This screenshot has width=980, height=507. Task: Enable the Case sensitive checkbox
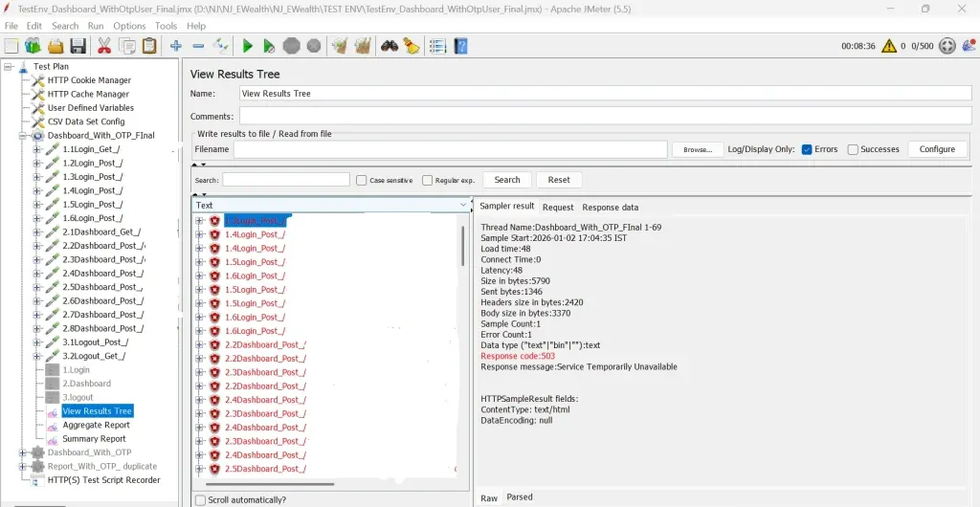pyautogui.click(x=361, y=180)
